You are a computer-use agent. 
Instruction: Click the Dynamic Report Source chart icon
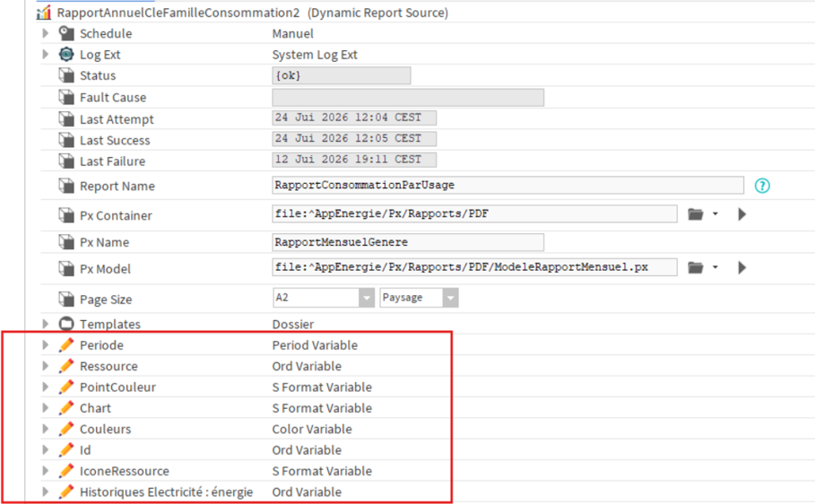pyautogui.click(x=44, y=13)
